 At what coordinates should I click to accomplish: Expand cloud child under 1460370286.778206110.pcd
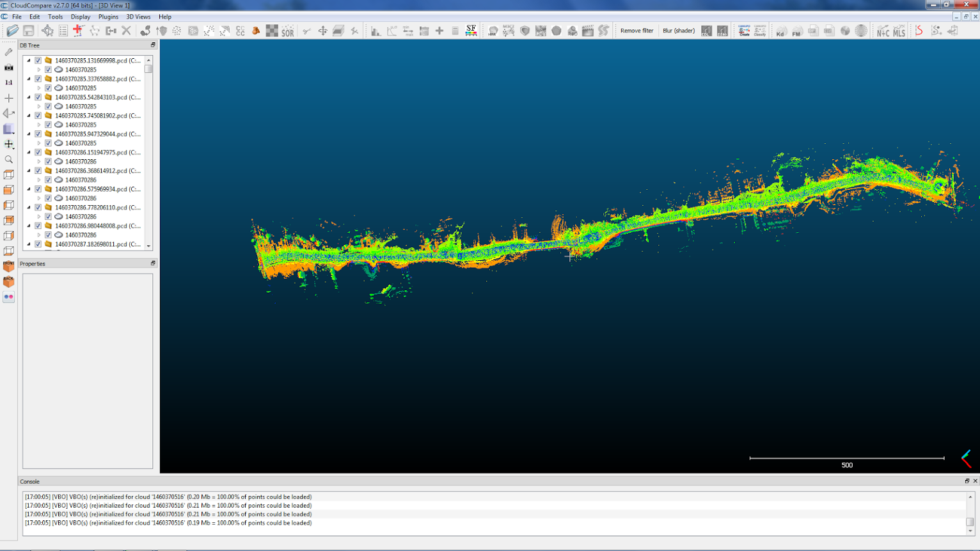(x=39, y=217)
